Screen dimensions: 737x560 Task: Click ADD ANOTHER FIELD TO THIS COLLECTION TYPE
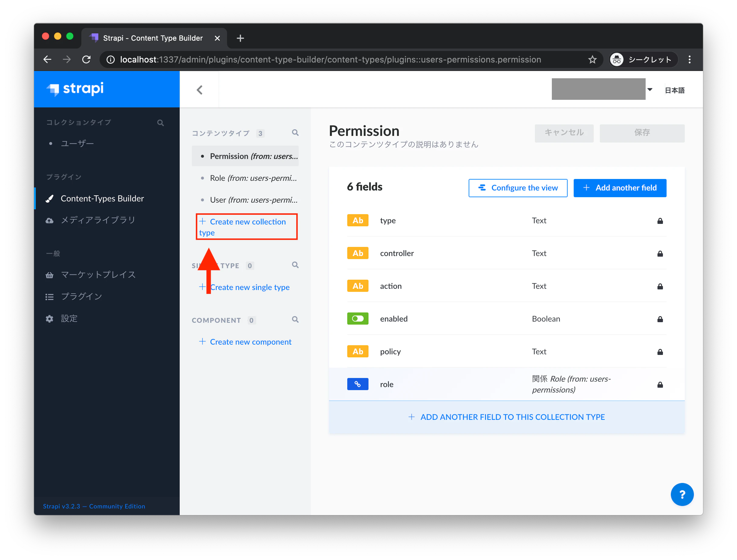(x=507, y=417)
